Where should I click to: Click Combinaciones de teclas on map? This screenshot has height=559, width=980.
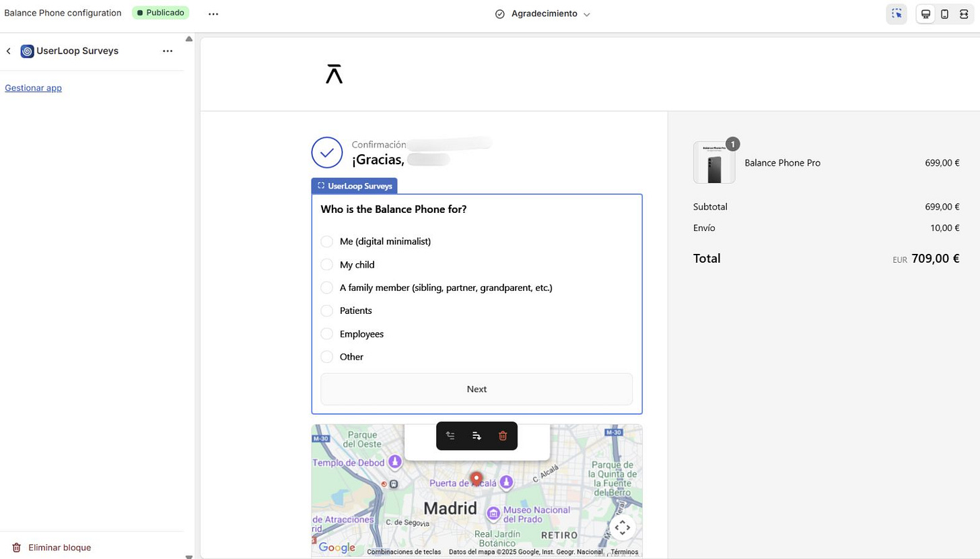[404, 552]
